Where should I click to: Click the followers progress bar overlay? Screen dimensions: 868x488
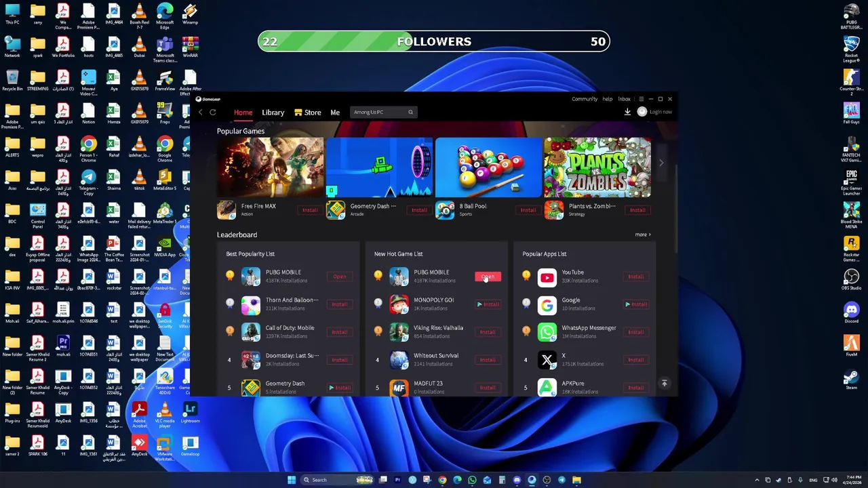click(434, 41)
